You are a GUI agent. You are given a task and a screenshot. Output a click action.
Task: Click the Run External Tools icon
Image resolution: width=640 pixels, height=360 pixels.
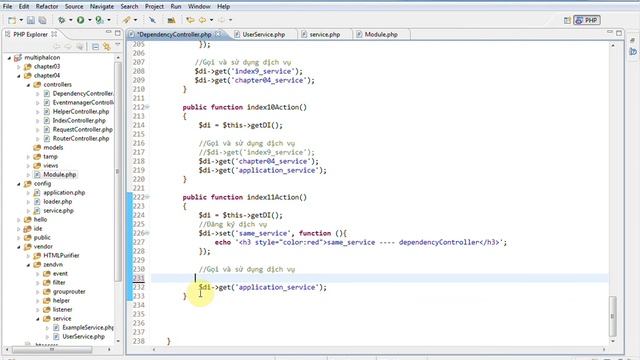99,20
